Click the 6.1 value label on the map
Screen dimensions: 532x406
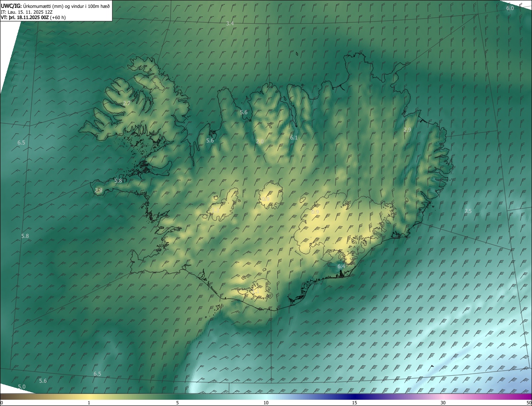coord(294,137)
